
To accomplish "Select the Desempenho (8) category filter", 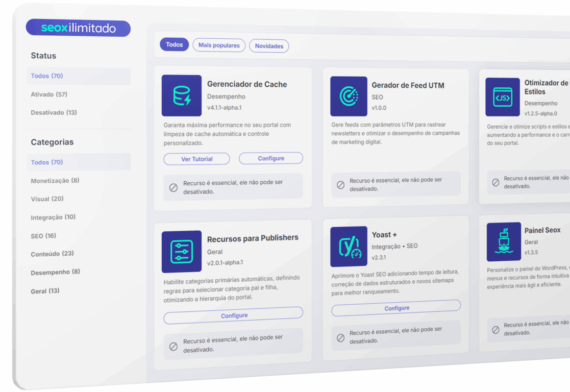I will [x=55, y=272].
